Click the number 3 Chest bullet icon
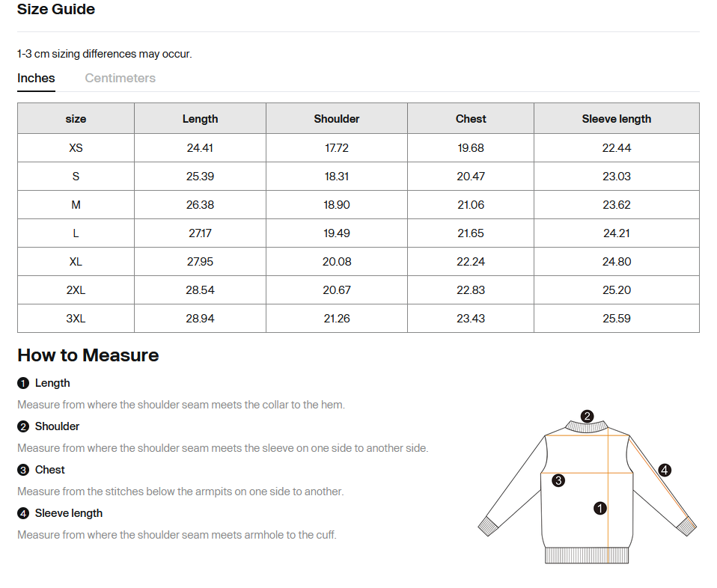717x588 pixels. click(x=23, y=470)
